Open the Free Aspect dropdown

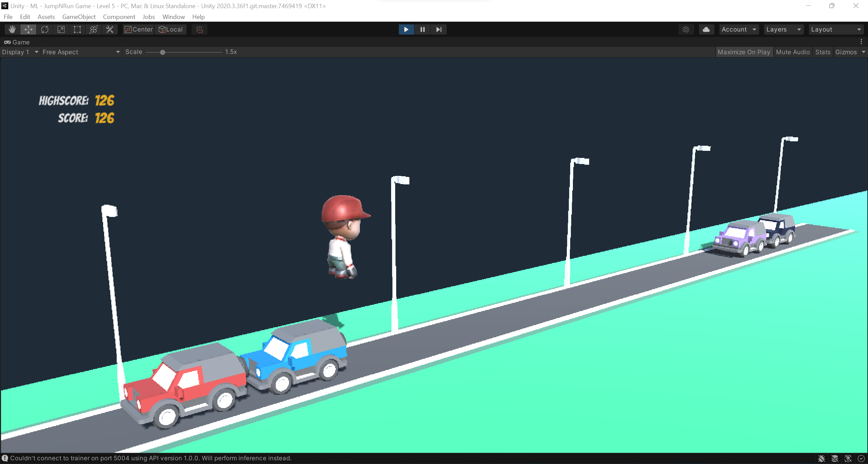click(81, 52)
